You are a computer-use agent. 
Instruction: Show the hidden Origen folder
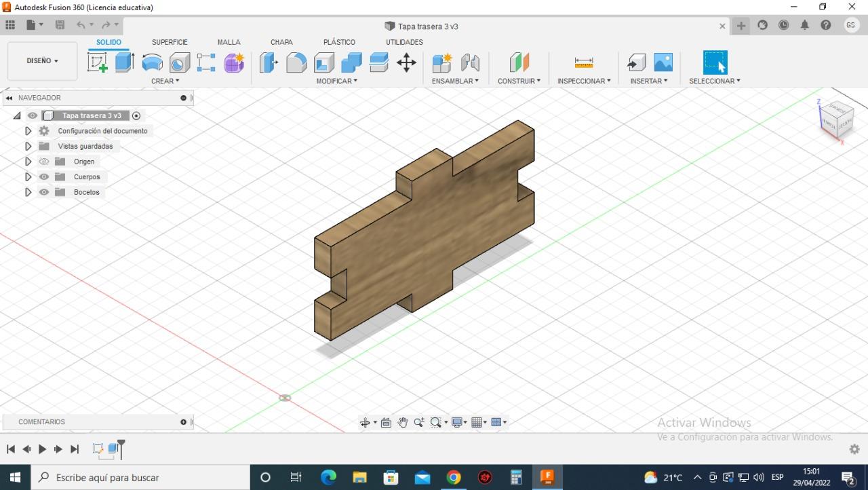point(44,162)
